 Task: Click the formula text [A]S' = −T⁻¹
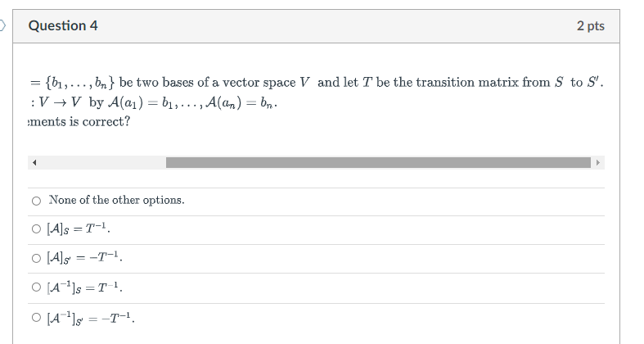(84, 258)
